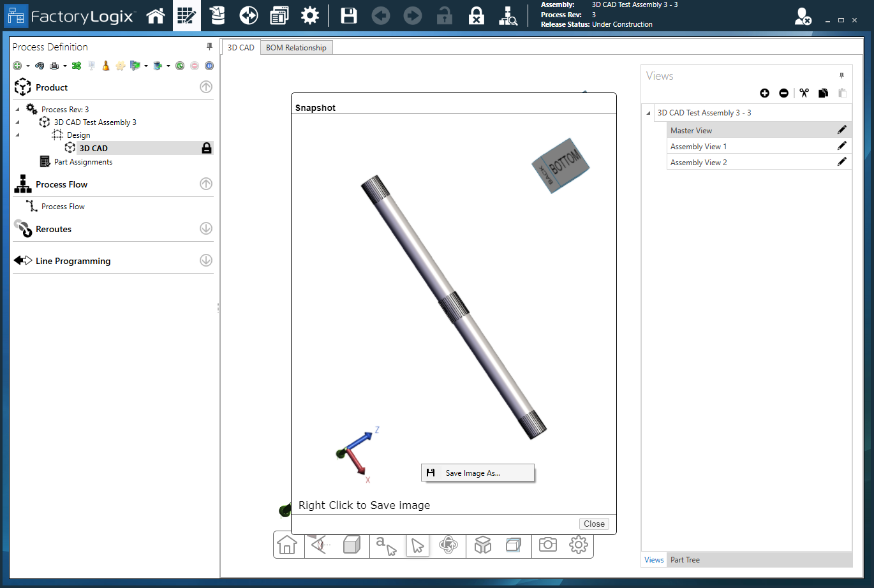Screen dimensions: 874x588
Task: Click the Save floppy disk icon
Action: [x=348, y=16]
